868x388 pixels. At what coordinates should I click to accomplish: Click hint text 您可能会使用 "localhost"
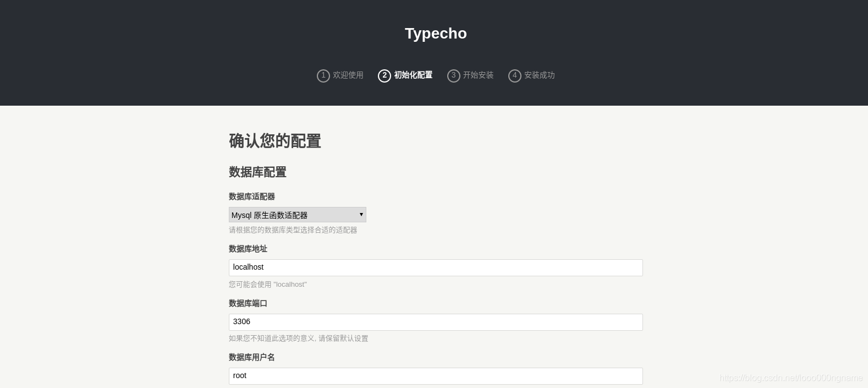coord(268,285)
